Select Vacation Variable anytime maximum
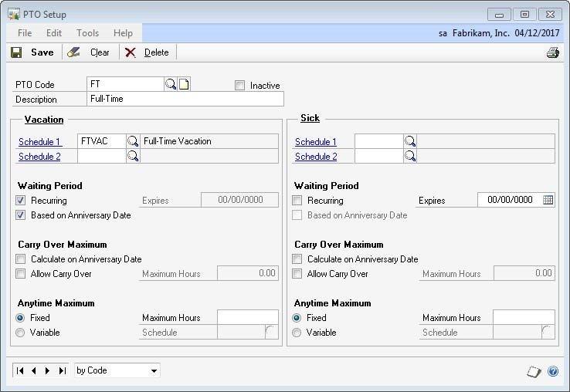570x392 pixels. pos(20,333)
